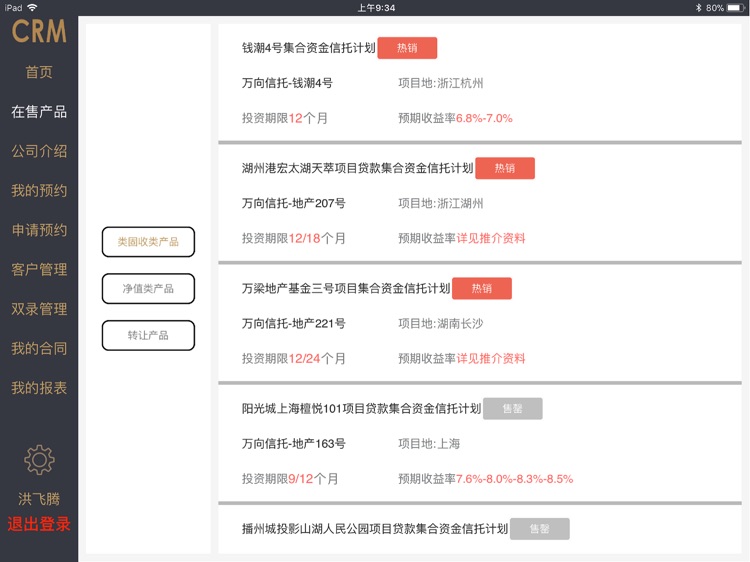Click 万向信托-地产207号 text
Image resolution: width=750 pixels, height=562 pixels.
pos(293,203)
